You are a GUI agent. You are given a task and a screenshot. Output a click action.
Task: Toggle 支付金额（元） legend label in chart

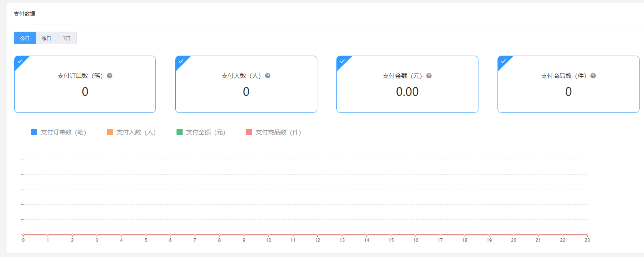pos(206,132)
